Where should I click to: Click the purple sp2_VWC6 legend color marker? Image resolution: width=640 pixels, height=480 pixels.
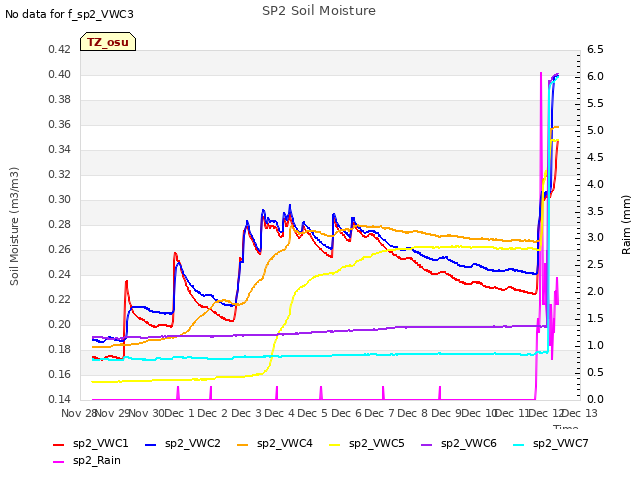[x=427, y=444]
